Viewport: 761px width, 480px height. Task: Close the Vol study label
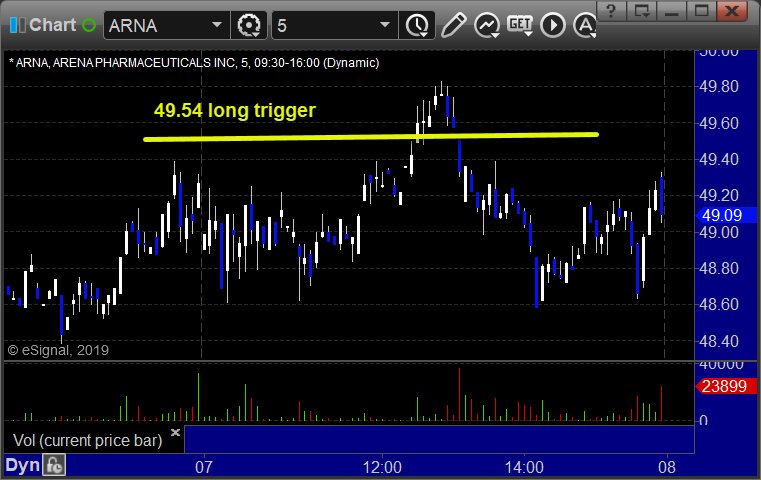point(175,432)
